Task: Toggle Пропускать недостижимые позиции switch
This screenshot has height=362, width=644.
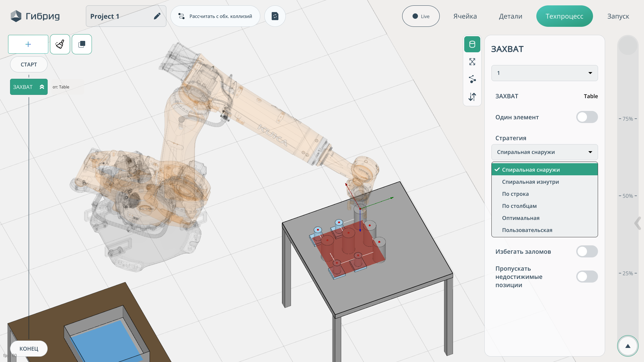Action: tap(587, 277)
